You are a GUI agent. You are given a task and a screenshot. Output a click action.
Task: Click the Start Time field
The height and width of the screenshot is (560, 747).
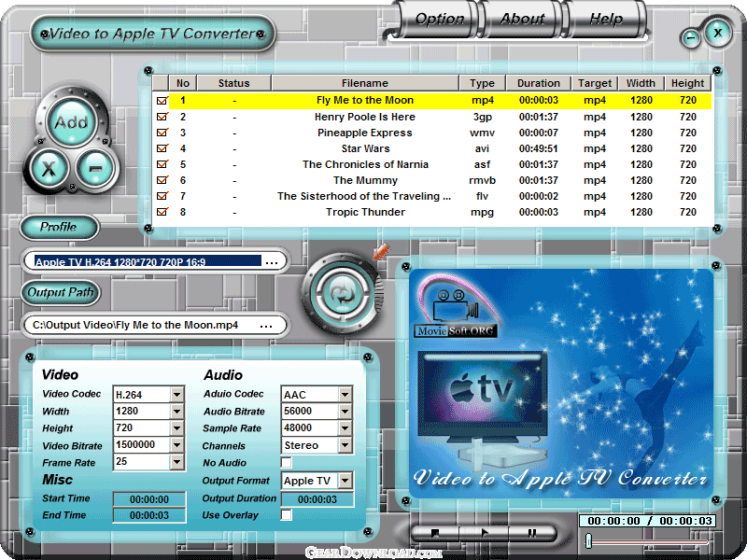[x=149, y=499]
